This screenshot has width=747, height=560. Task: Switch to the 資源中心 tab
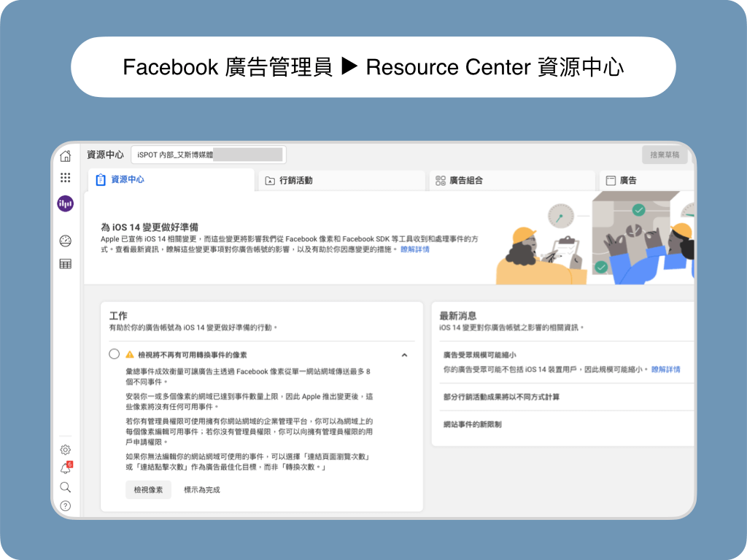click(x=171, y=180)
